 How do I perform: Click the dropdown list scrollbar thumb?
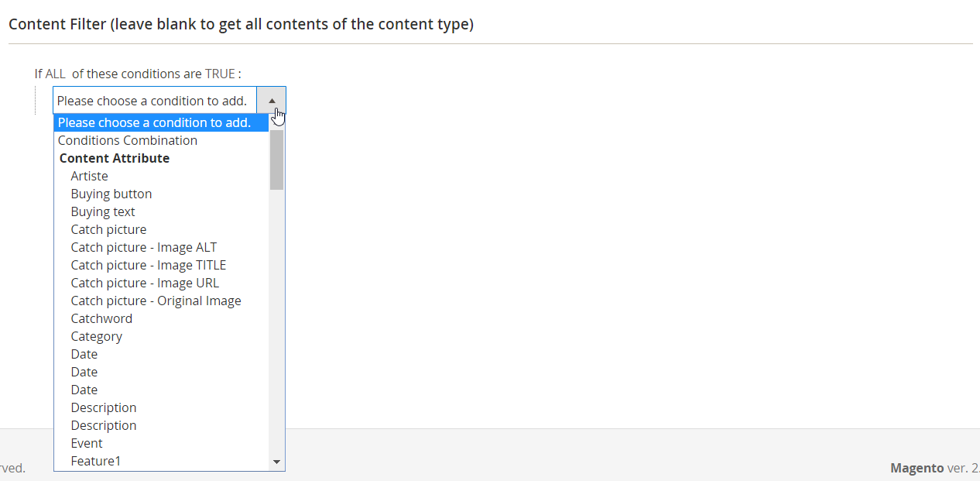276,160
